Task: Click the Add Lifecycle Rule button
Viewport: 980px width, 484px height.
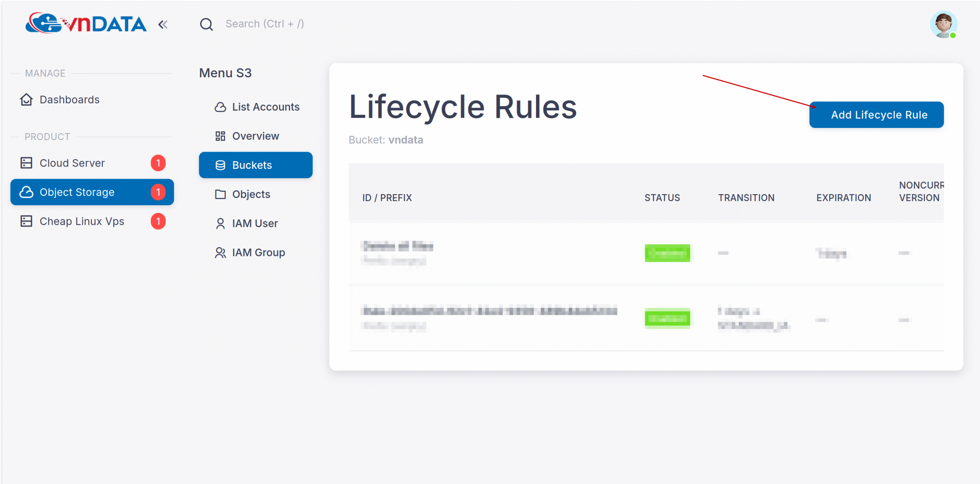Action: point(876,114)
